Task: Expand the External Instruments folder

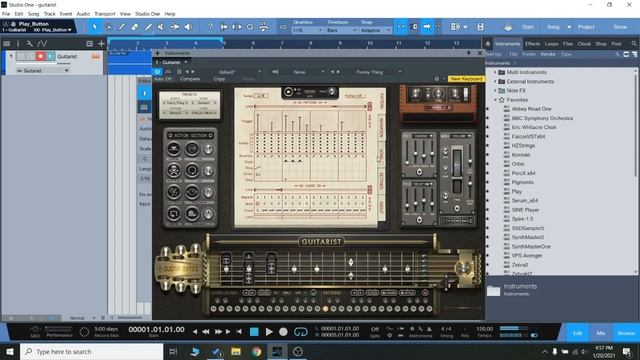Action: point(496,82)
